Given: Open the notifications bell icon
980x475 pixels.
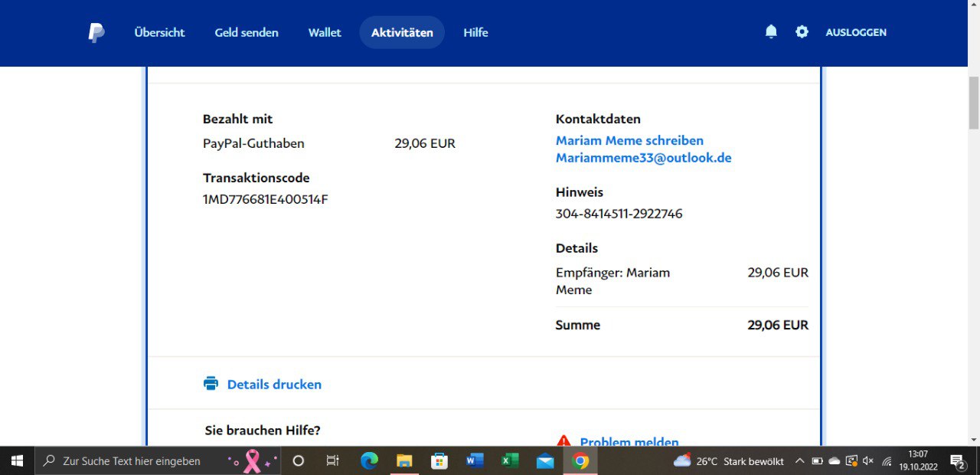Looking at the screenshot, I should click(x=771, y=32).
